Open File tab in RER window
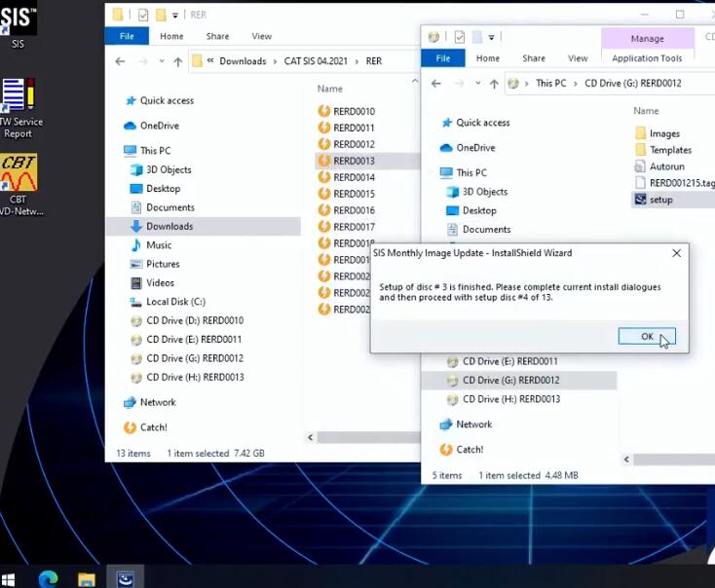715x588 pixels. (127, 36)
